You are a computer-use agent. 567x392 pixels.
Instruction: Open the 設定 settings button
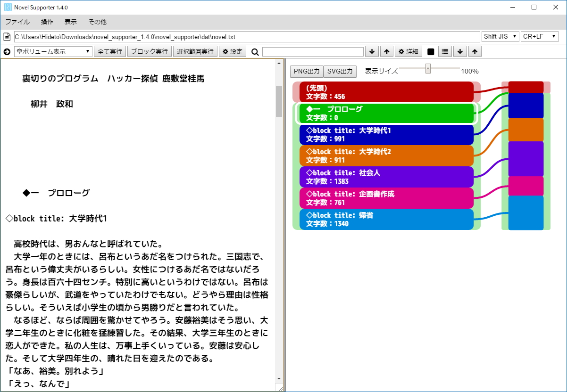[233, 51]
